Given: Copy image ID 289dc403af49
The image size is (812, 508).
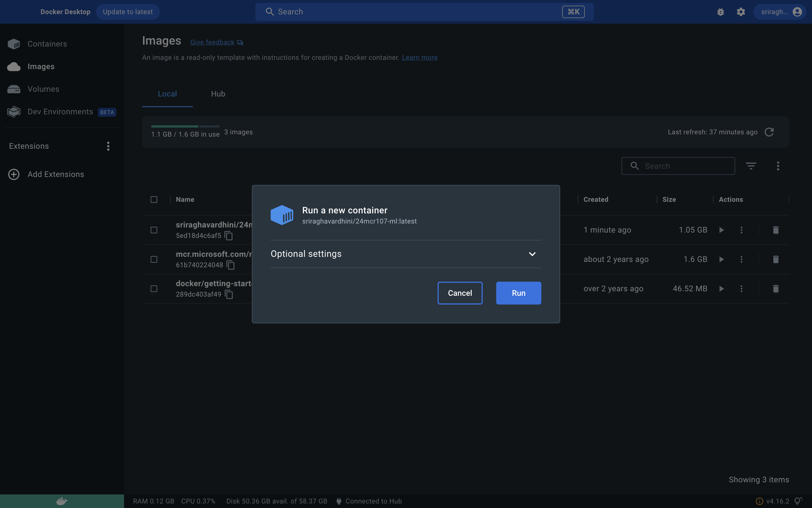Looking at the screenshot, I should [229, 294].
